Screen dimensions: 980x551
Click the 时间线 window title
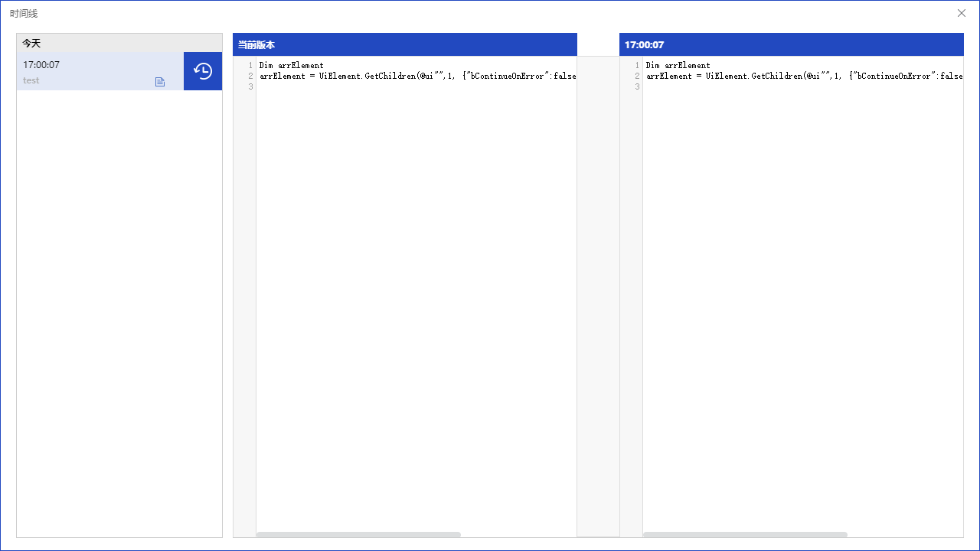[24, 14]
